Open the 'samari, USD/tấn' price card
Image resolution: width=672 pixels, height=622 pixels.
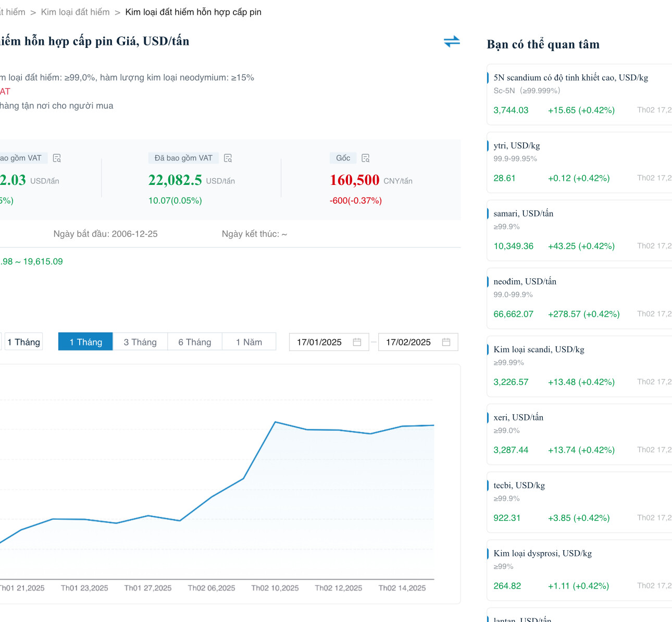(523, 214)
